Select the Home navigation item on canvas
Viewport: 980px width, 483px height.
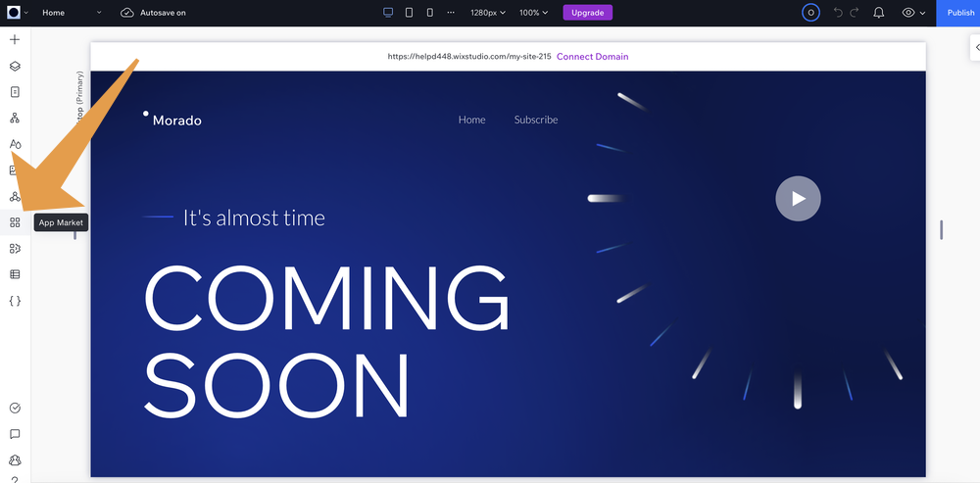[x=472, y=120]
